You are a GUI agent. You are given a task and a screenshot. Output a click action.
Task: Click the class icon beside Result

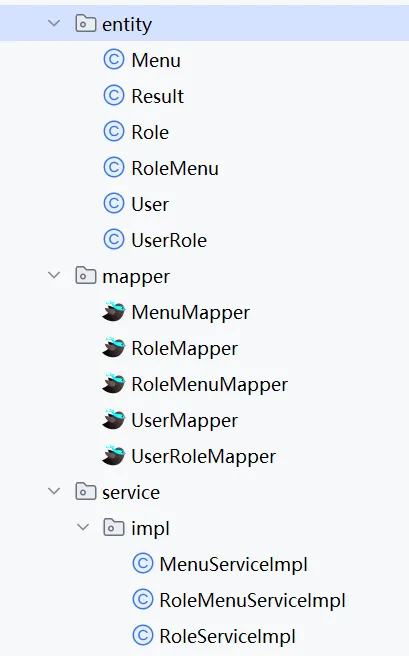(x=114, y=95)
